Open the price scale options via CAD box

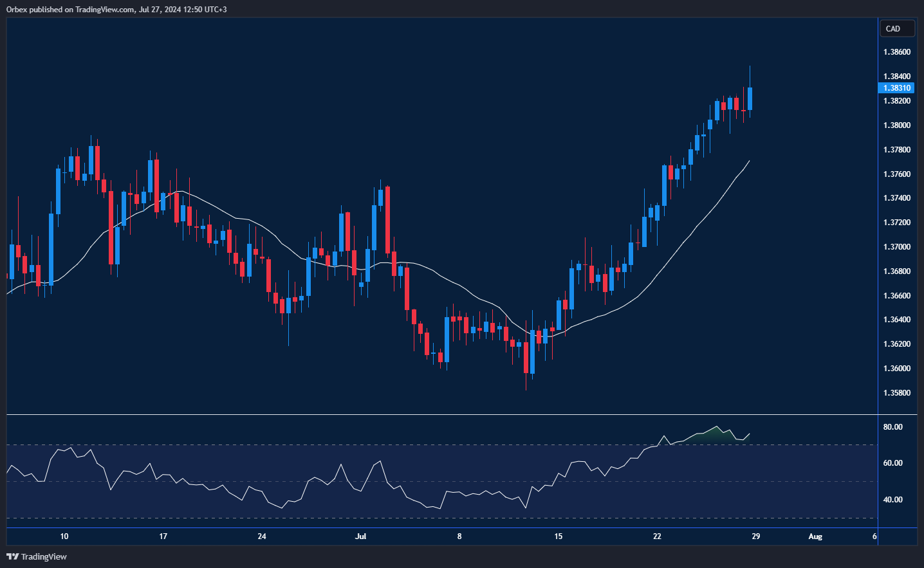(x=897, y=28)
